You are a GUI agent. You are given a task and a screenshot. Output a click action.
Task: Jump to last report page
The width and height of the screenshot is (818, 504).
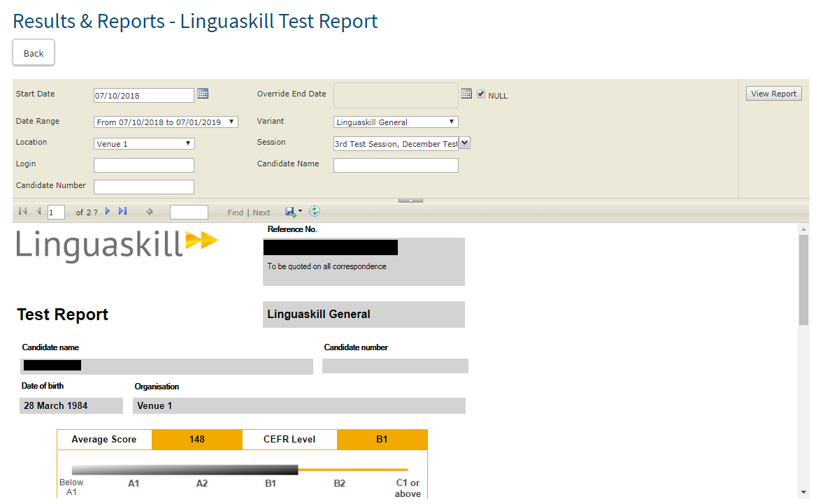point(122,211)
